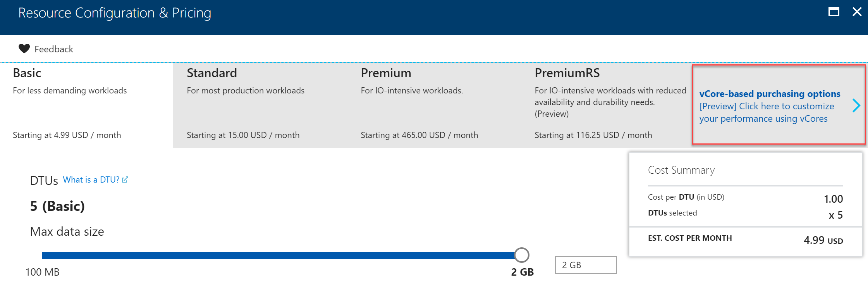Select the Basic pricing tier tab
The image size is (868, 283).
tap(86, 105)
